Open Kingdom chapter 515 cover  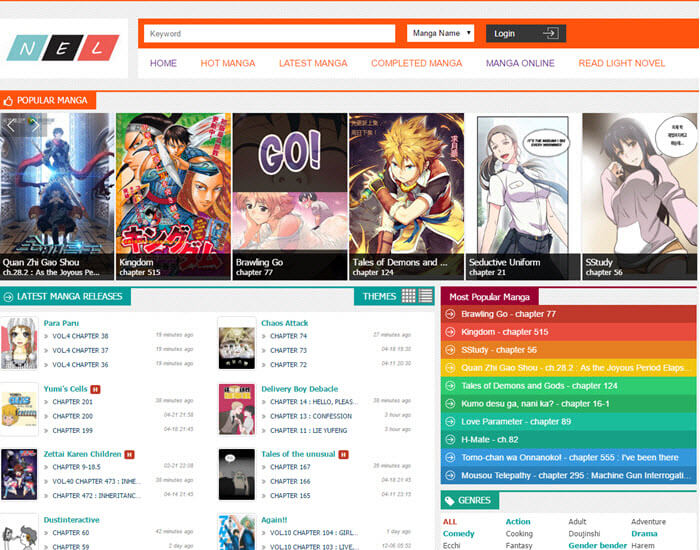[x=173, y=196]
